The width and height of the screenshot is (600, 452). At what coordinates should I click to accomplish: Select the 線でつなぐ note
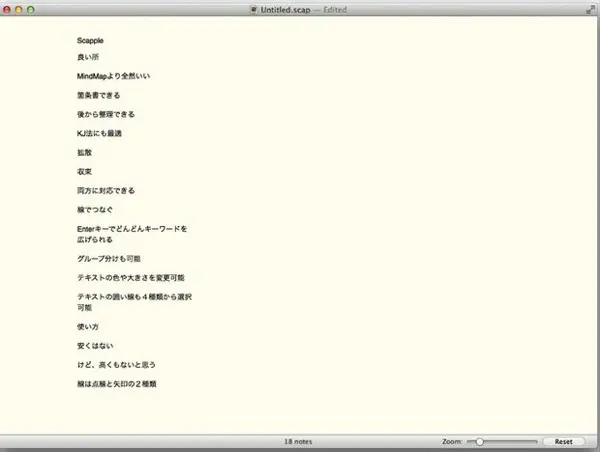coord(95,210)
